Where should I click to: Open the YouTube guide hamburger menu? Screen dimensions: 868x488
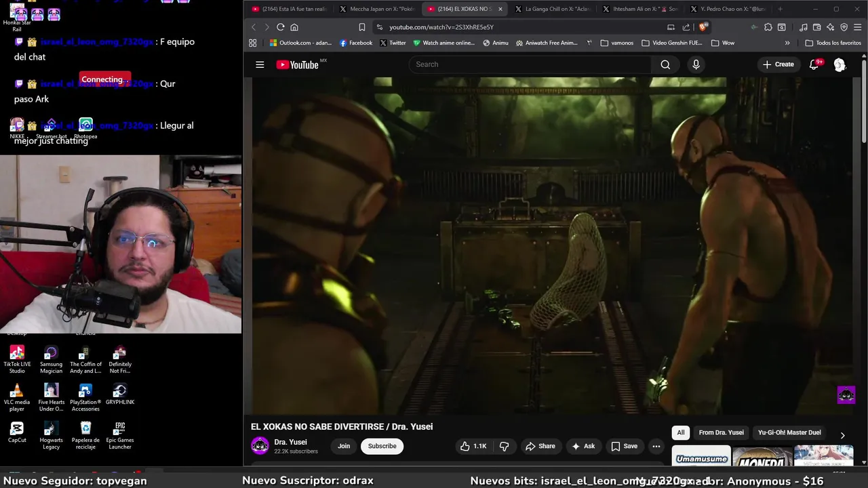(x=260, y=64)
